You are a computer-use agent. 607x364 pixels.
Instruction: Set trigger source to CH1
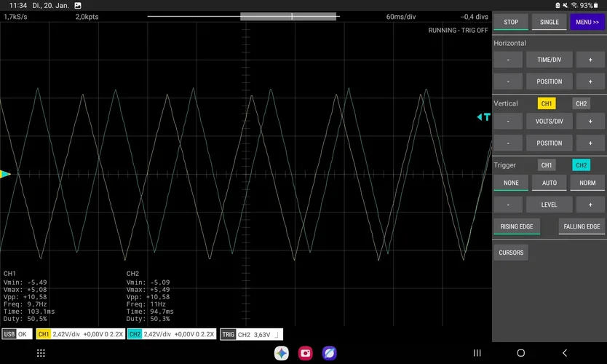(x=547, y=165)
